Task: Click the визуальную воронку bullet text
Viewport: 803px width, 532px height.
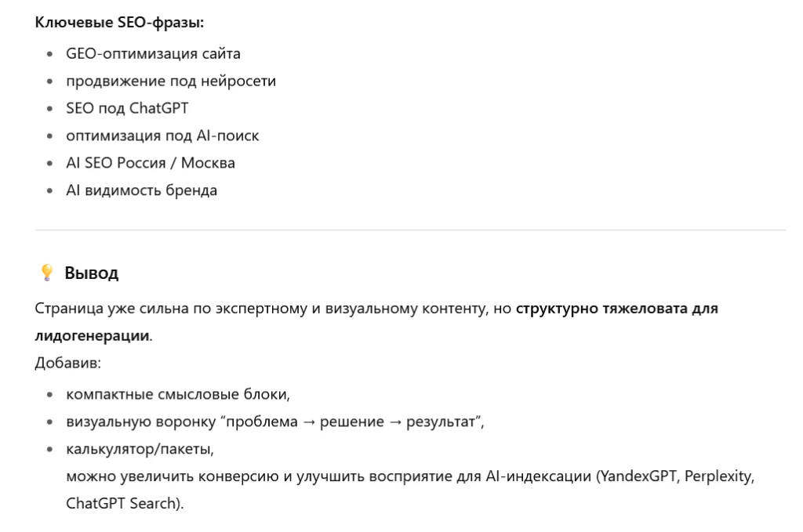Action: point(275,422)
